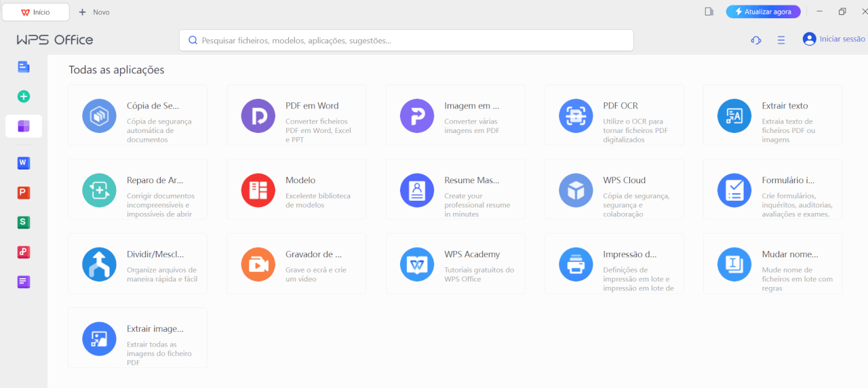This screenshot has width=868, height=388.
Task: Open the red Modelo templates icon
Action: (258, 190)
